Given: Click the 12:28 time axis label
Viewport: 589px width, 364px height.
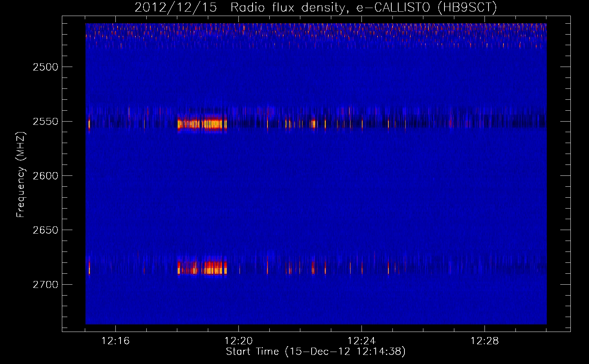Looking at the screenshot, I should [485, 341].
